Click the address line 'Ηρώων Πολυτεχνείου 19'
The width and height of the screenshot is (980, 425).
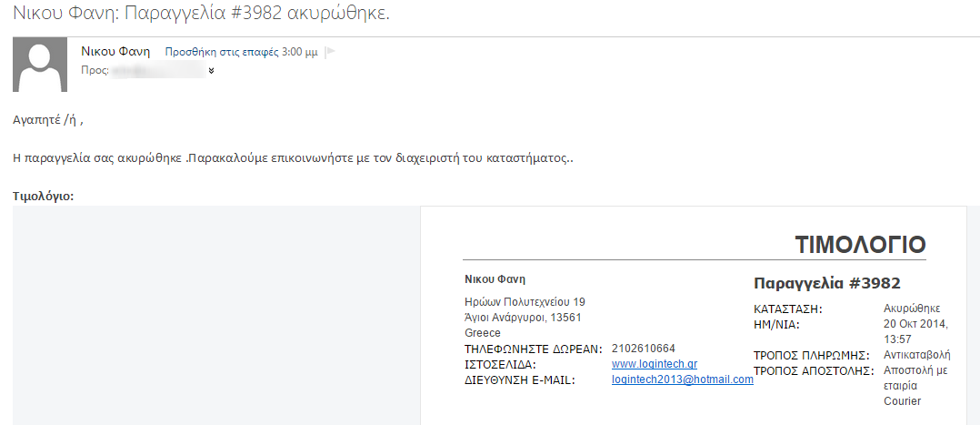pyautogui.click(x=525, y=302)
